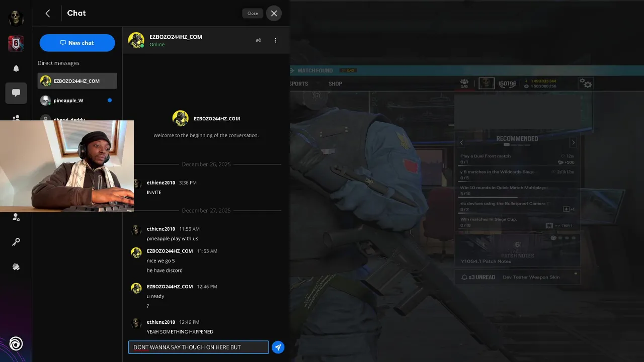
Task: Go to next Recommended item arrow
Action: [x=573, y=142]
